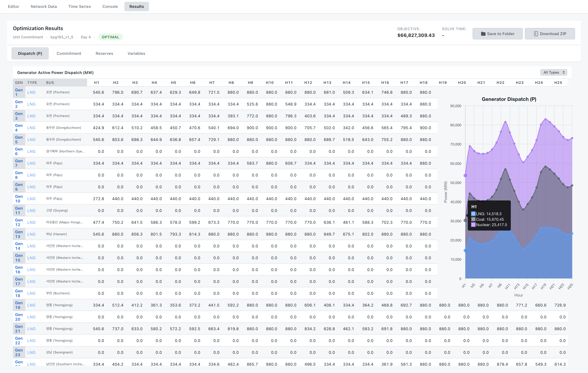Select the Variables tab
The image size is (588, 373).
point(136,53)
